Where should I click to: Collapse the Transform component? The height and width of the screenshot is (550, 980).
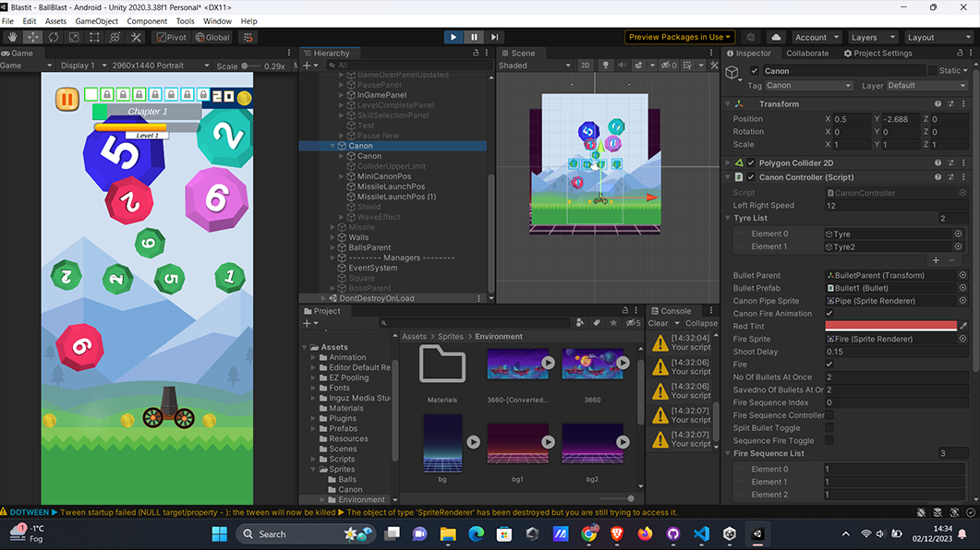727,104
